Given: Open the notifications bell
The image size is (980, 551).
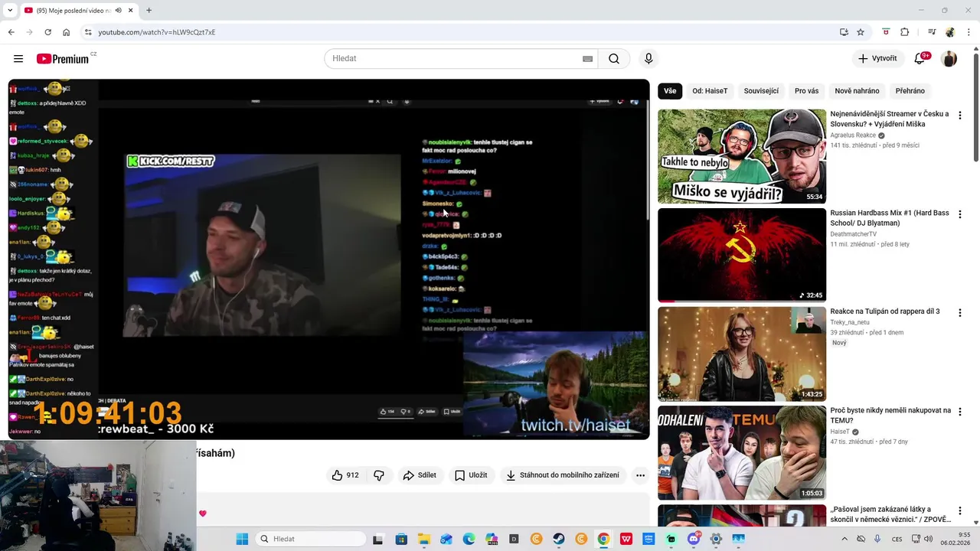Looking at the screenshot, I should point(920,59).
